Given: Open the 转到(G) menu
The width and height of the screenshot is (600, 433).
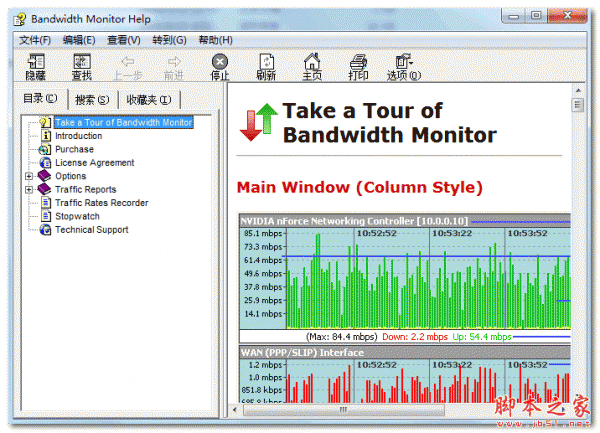Looking at the screenshot, I should [x=169, y=40].
